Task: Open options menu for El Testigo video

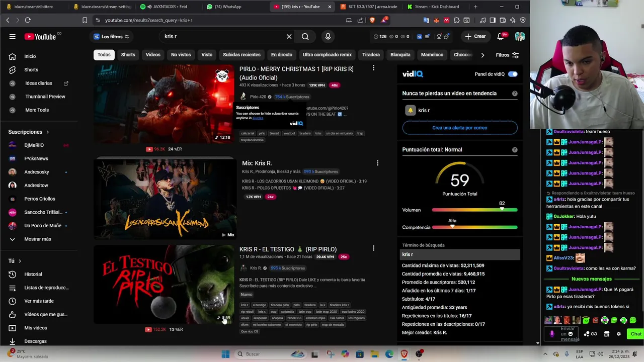Action: tap(373, 248)
